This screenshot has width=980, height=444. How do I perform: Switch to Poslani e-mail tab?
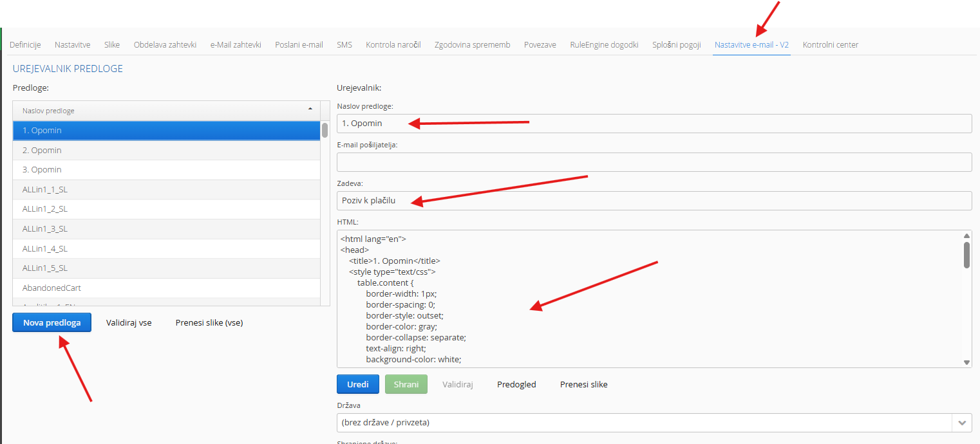299,44
